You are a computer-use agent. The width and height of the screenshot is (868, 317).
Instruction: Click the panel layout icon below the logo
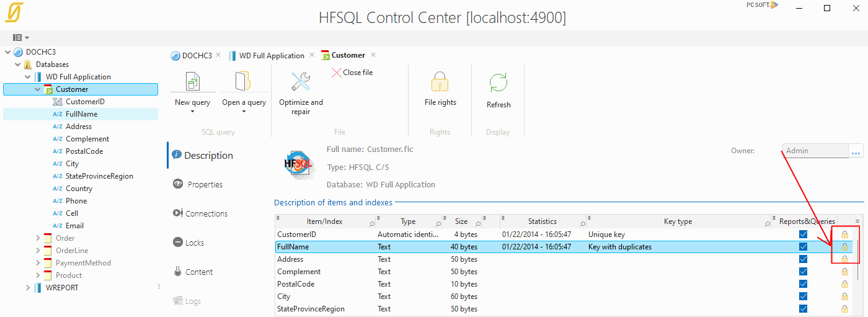(x=17, y=38)
